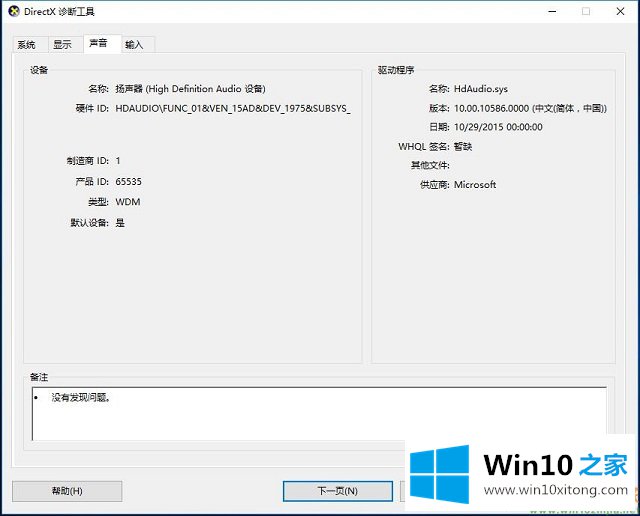Click the driver date 10/29/2015 00:00:00

(498, 127)
